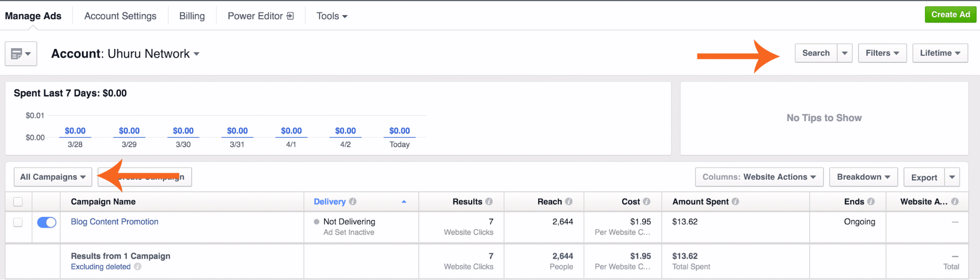Click the info icon beside Reach header

tap(569, 202)
